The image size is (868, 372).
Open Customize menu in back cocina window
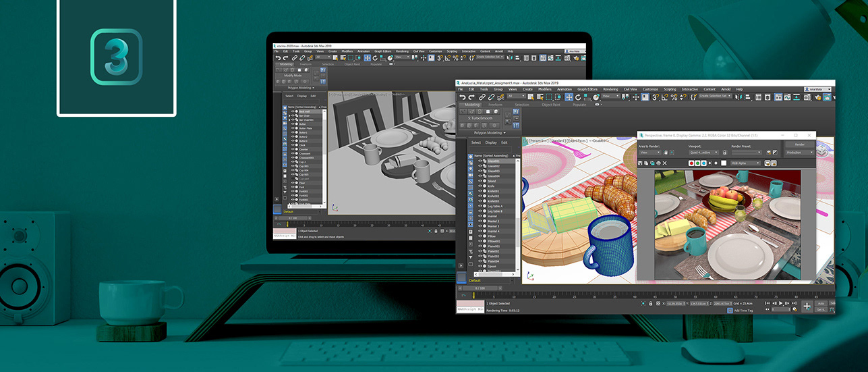click(436, 51)
